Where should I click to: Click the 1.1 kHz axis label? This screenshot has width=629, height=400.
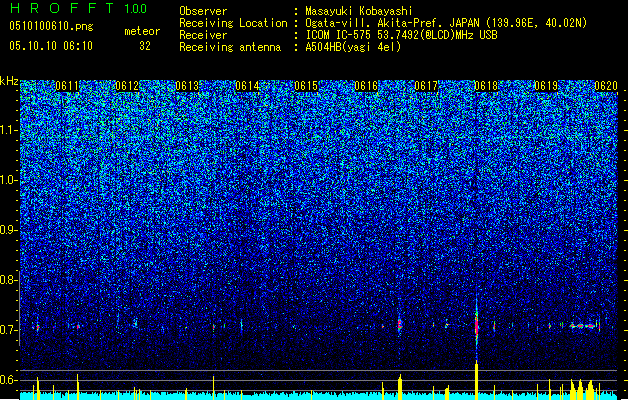coord(9,130)
